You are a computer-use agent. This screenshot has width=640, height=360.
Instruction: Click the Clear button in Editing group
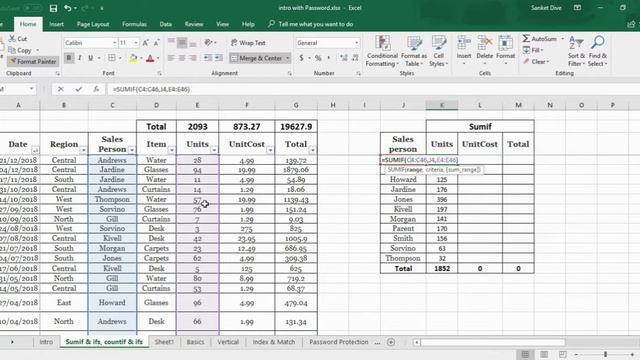point(536,62)
